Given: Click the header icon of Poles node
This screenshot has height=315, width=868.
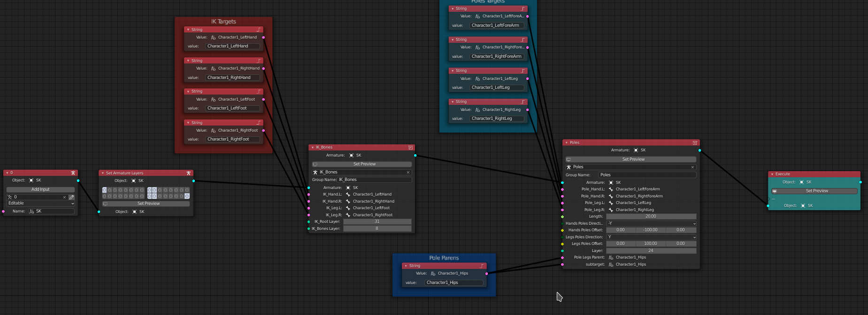Looking at the screenshot, I should click(695, 142).
